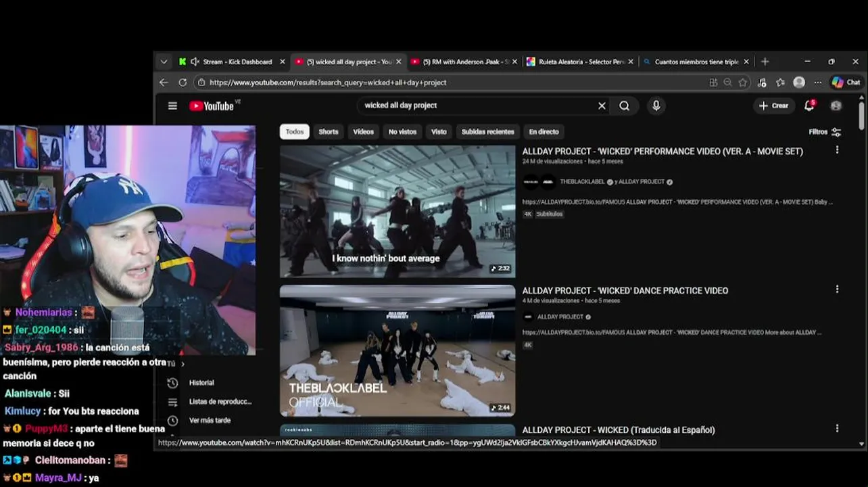Viewport: 868px width, 487px height.
Task: Click the magnifier search button
Action: tap(624, 106)
